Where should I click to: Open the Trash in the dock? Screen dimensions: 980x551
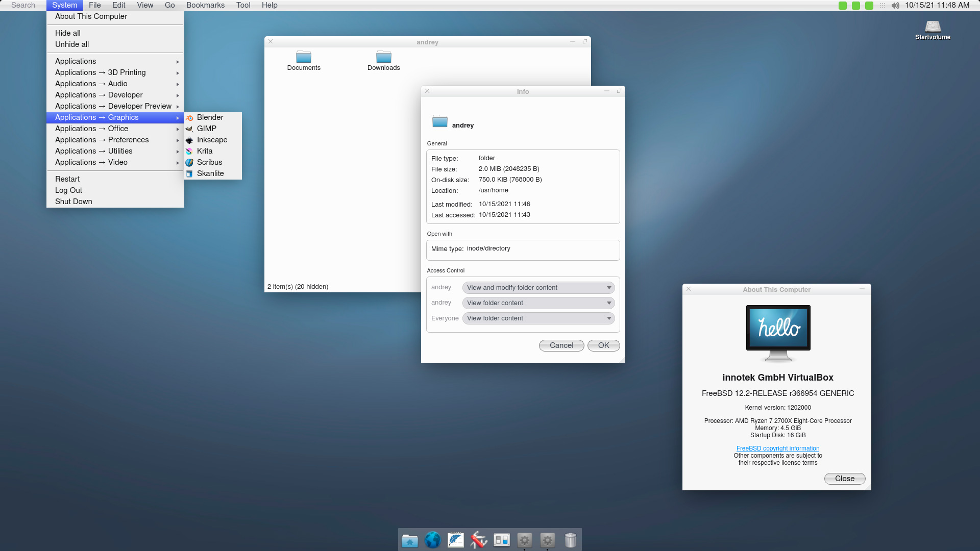570,540
